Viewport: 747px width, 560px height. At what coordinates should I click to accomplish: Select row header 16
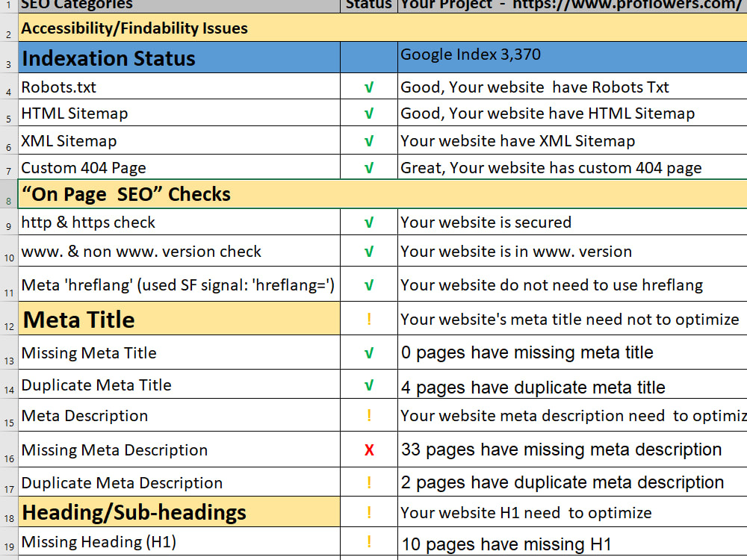pos(8,449)
